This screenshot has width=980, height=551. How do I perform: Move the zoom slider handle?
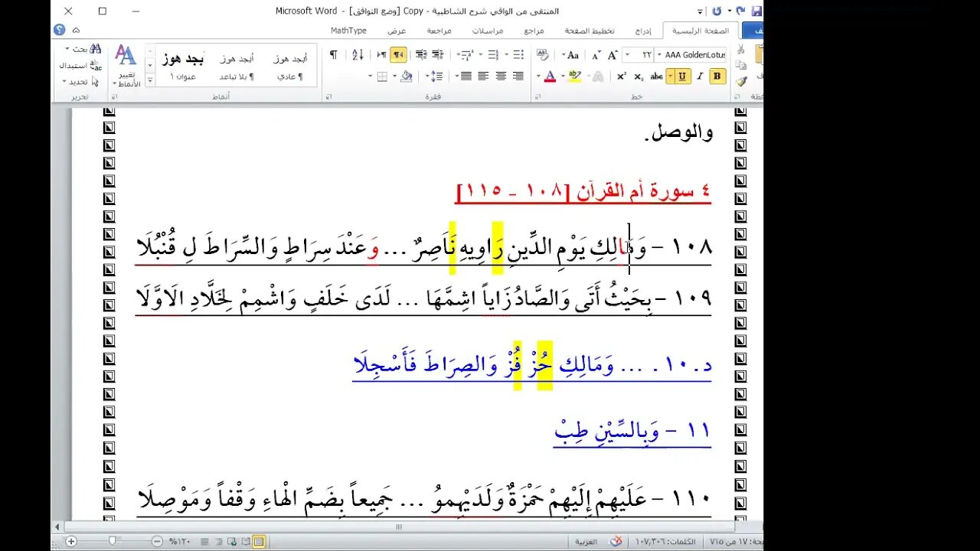pos(113,541)
